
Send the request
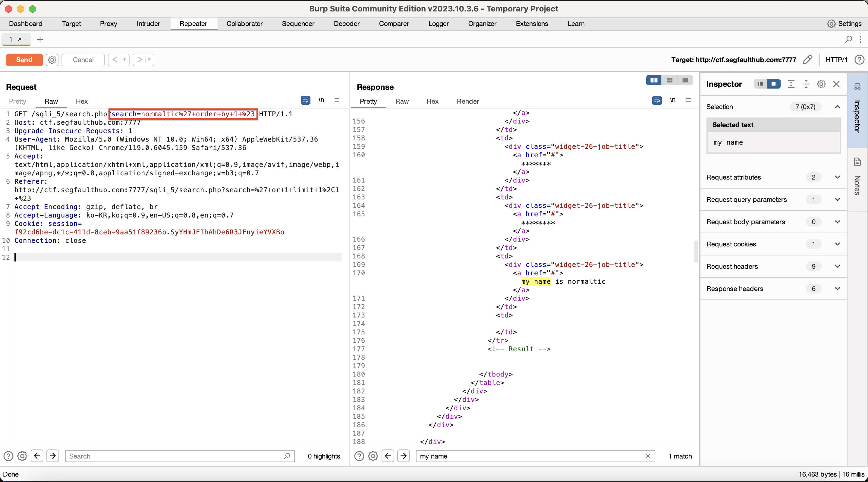[24, 60]
